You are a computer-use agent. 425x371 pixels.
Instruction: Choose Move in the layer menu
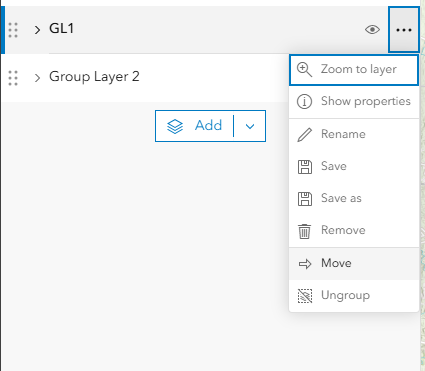tap(354, 263)
